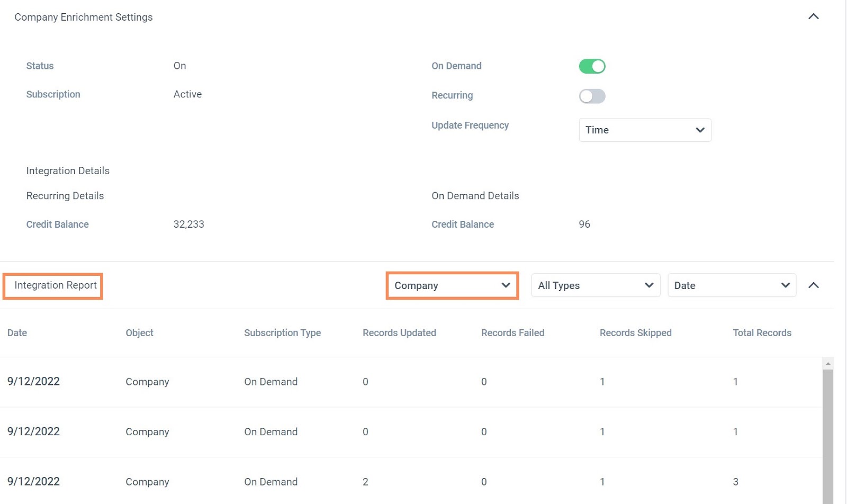
Task: Click the Recurring Details credit balance 32,233
Action: tap(188, 224)
